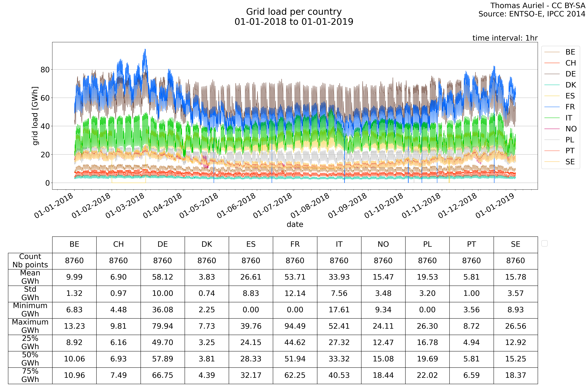Click the PT 75% value 6.59

tap(471, 375)
